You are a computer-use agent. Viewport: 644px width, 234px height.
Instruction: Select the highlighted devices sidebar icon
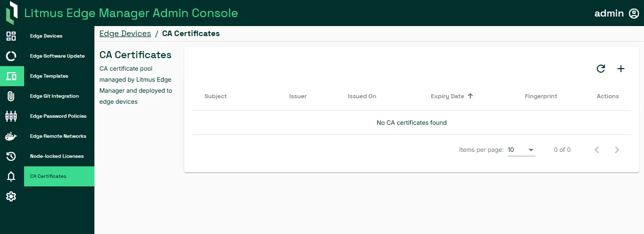(x=11, y=76)
